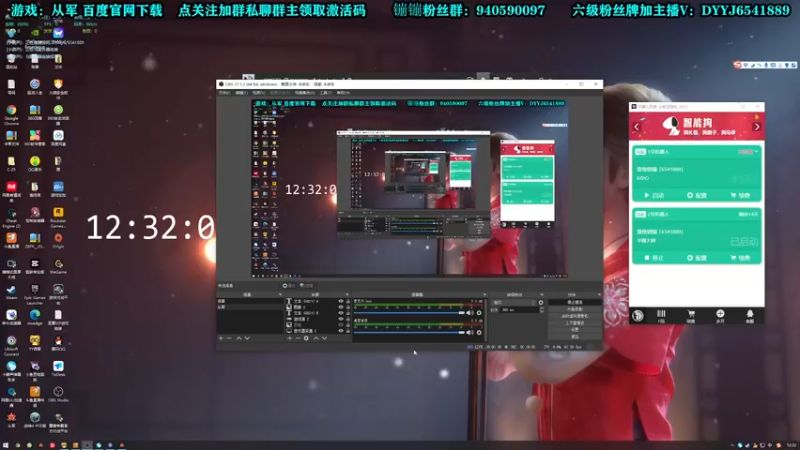Lock the display capture source row
800x450 pixels.
point(348,331)
